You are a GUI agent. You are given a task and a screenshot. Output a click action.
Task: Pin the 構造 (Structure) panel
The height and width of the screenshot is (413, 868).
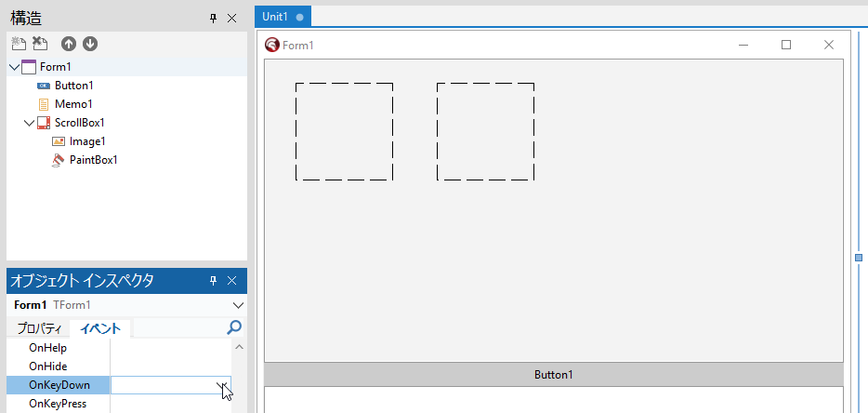(x=212, y=18)
